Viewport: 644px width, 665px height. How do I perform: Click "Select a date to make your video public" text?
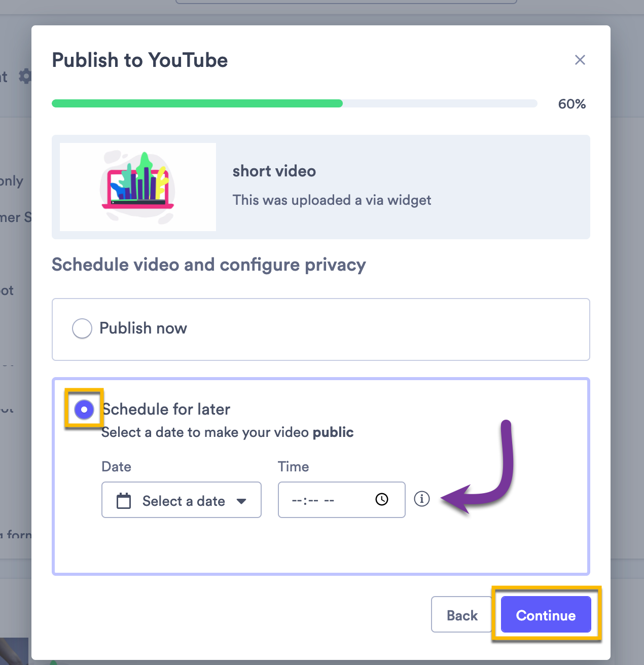click(228, 432)
